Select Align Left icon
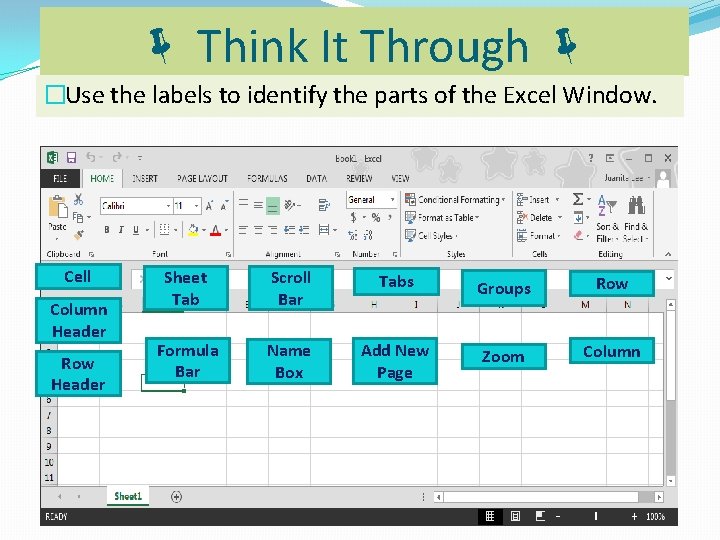 point(243,230)
